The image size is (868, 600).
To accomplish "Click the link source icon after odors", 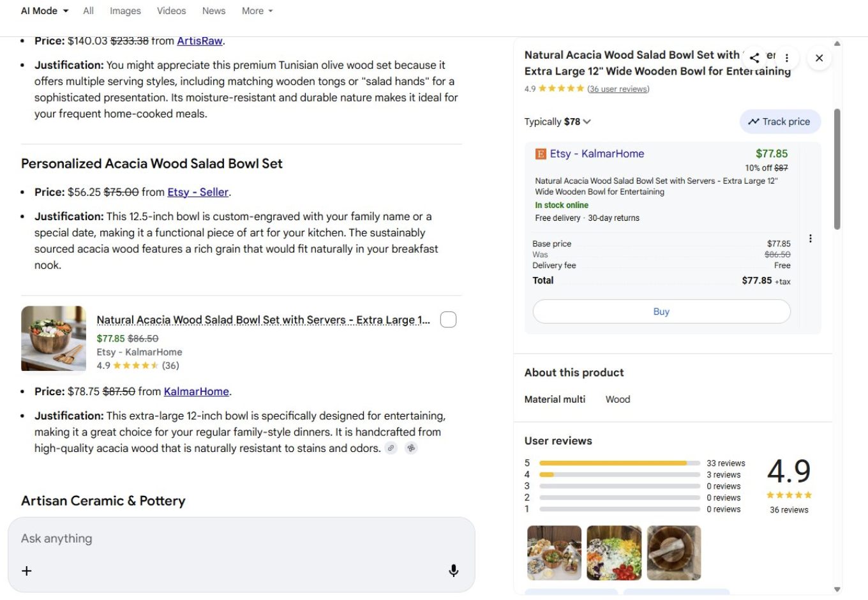I will [391, 448].
